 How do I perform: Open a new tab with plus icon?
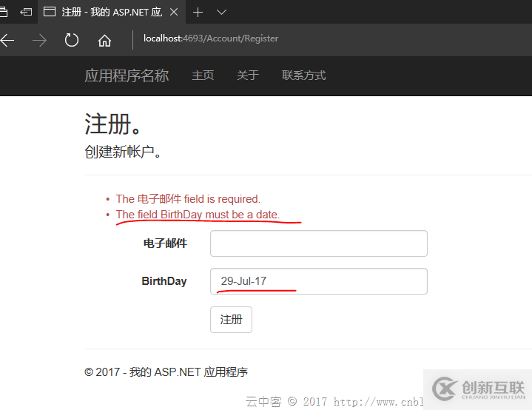point(198,13)
